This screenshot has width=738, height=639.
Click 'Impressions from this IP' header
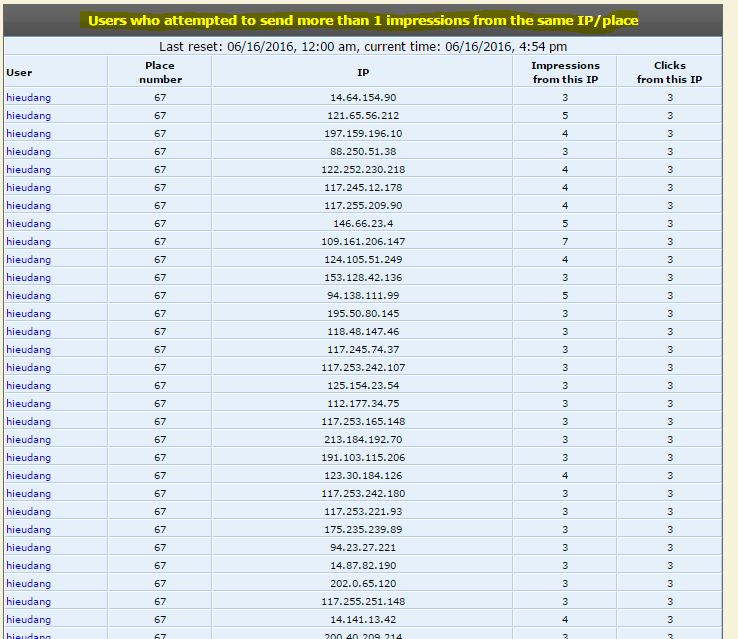pos(565,72)
